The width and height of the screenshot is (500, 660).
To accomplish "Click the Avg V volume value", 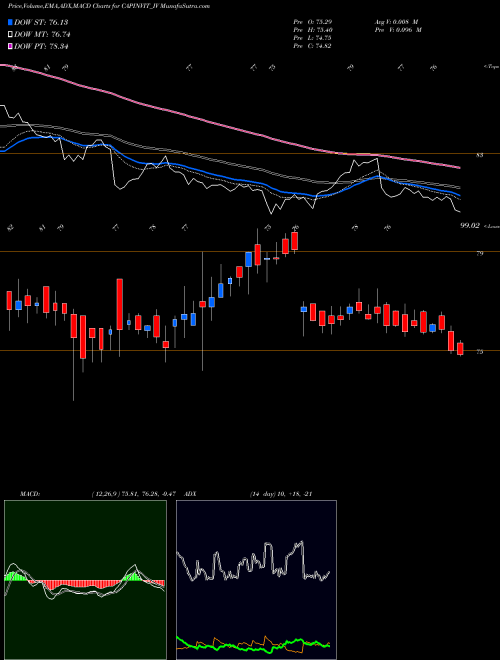I will (398, 22).
